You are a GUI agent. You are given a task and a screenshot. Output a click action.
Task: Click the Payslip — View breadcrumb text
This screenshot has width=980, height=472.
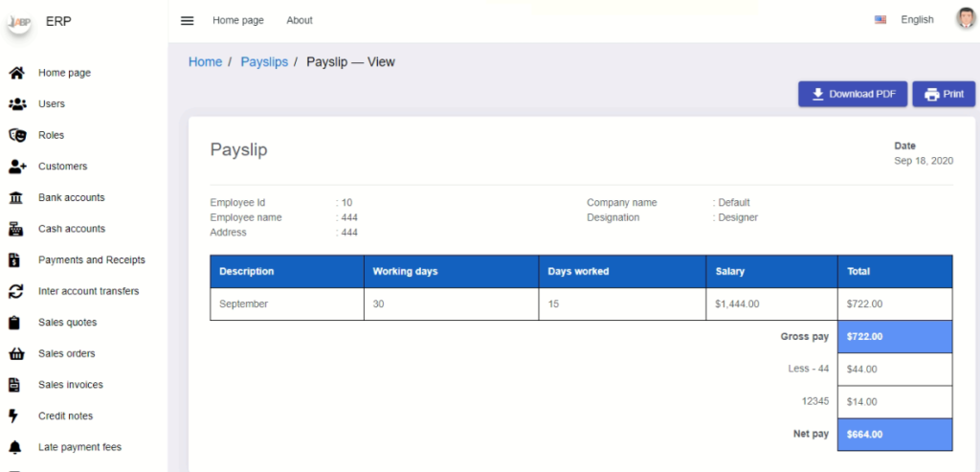point(350,62)
